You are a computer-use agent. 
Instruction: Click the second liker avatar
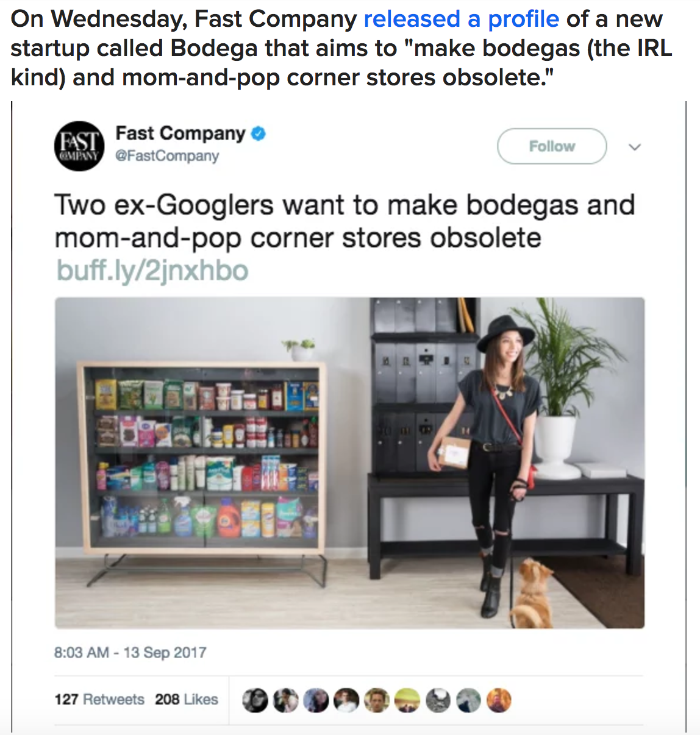(x=285, y=700)
